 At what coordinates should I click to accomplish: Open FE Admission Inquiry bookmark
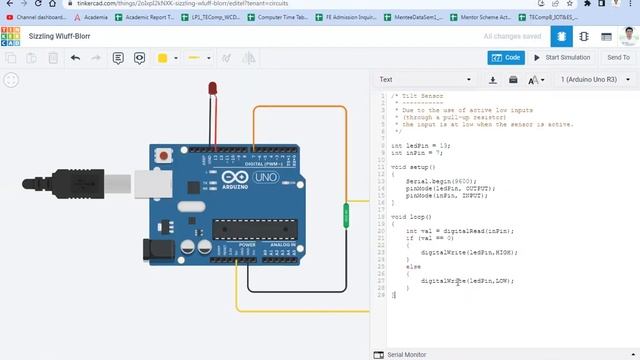point(346,17)
